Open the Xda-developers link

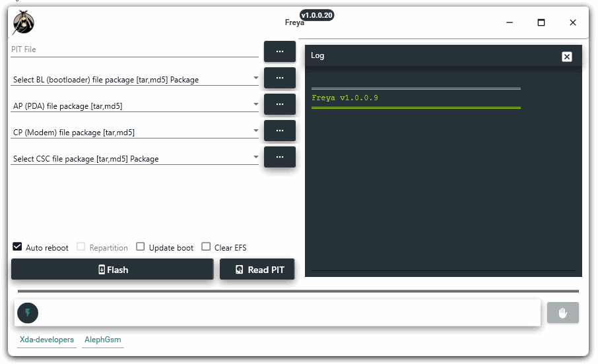[46, 340]
